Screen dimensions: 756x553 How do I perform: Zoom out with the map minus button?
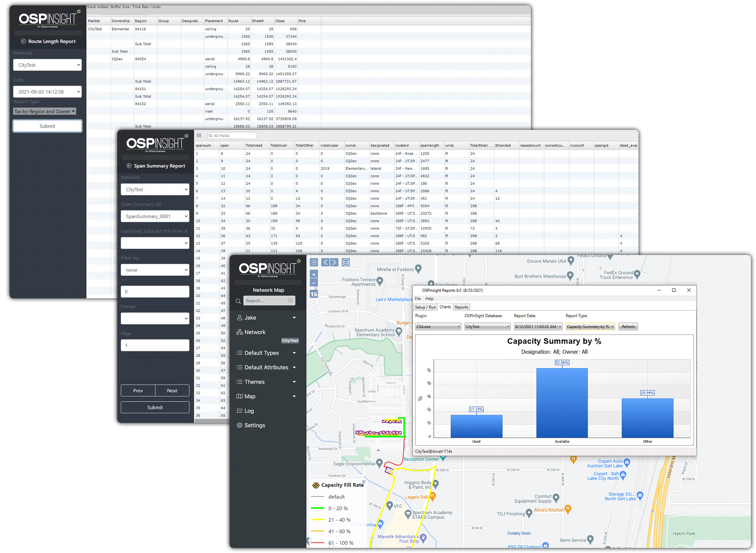(314, 283)
